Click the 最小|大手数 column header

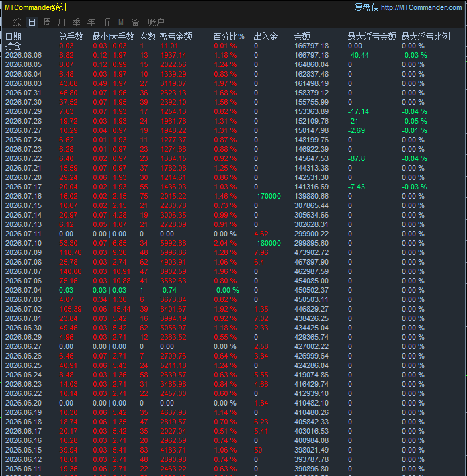click(x=113, y=37)
